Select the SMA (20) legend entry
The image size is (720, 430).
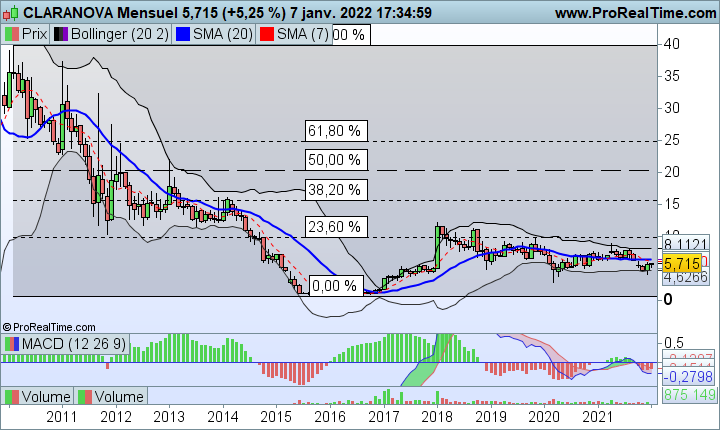[223, 34]
